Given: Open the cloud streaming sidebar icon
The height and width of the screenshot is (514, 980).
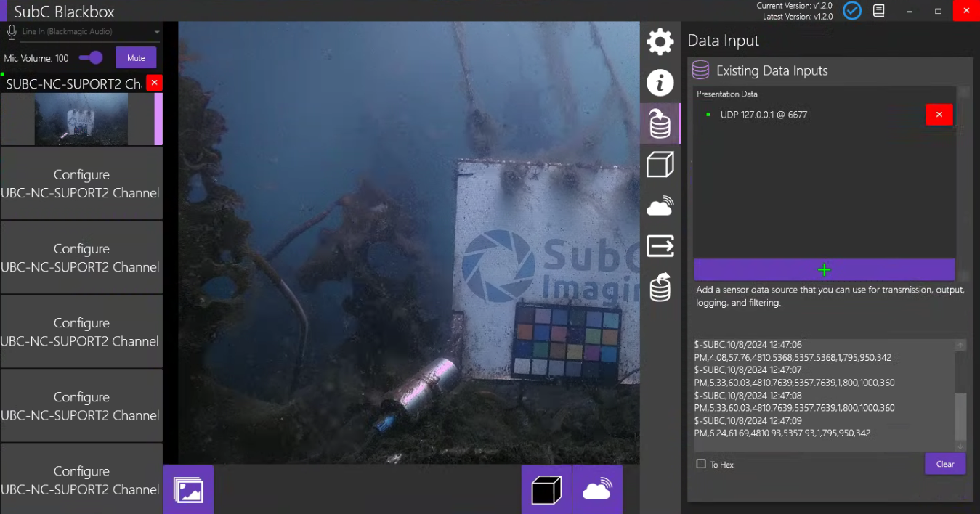Looking at the screenshot, I should [660, 207].
